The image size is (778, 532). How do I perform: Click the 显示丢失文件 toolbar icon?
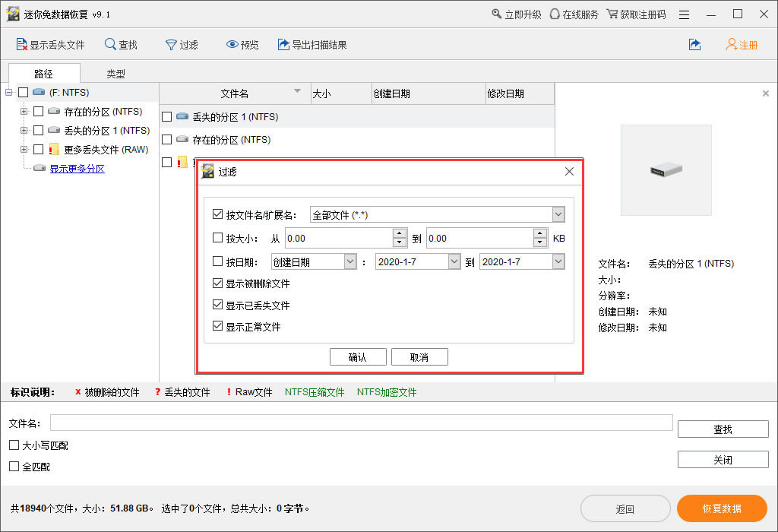pos(21,45)
